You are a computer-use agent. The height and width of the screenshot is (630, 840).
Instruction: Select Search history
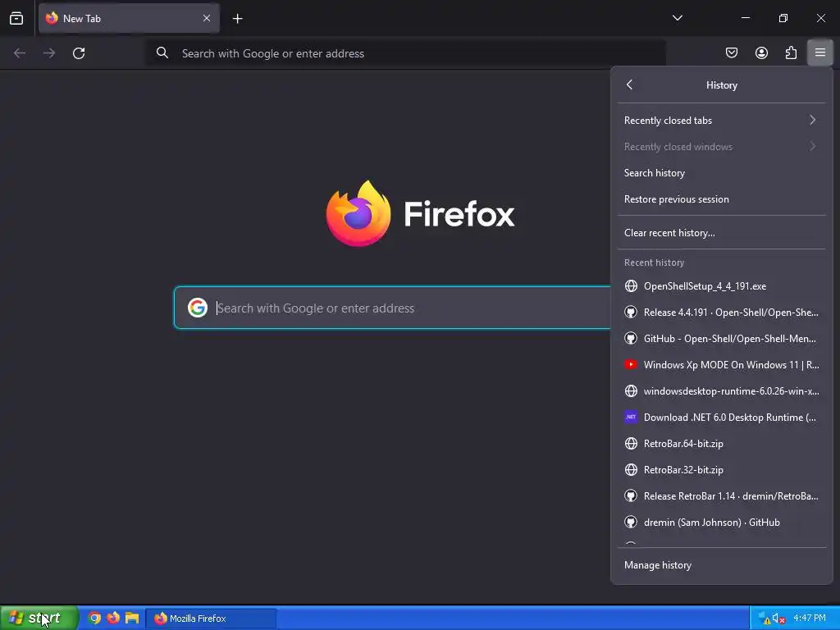(x=722, y=172)
